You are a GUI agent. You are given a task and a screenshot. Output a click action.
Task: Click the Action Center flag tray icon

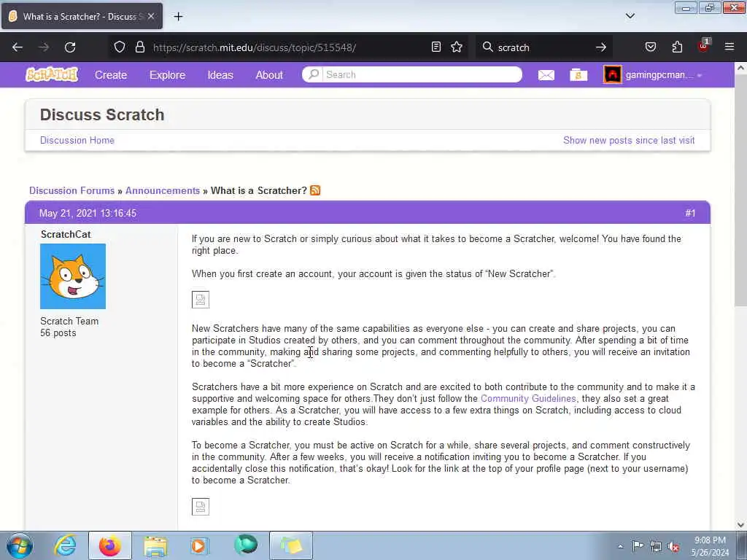click(x=638, y=546)
